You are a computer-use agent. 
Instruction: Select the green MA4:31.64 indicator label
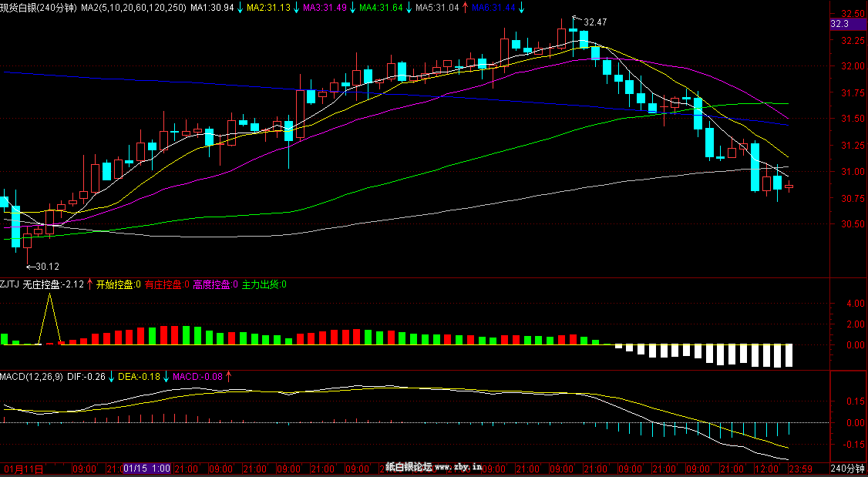[x=380, y=8]
